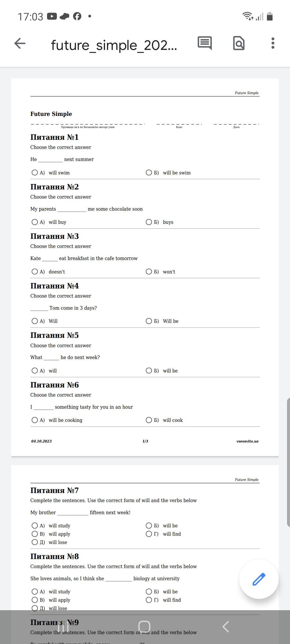Open the three-dot overflow menu
This screenshot has width=290, height=644.
coord(273,43)
